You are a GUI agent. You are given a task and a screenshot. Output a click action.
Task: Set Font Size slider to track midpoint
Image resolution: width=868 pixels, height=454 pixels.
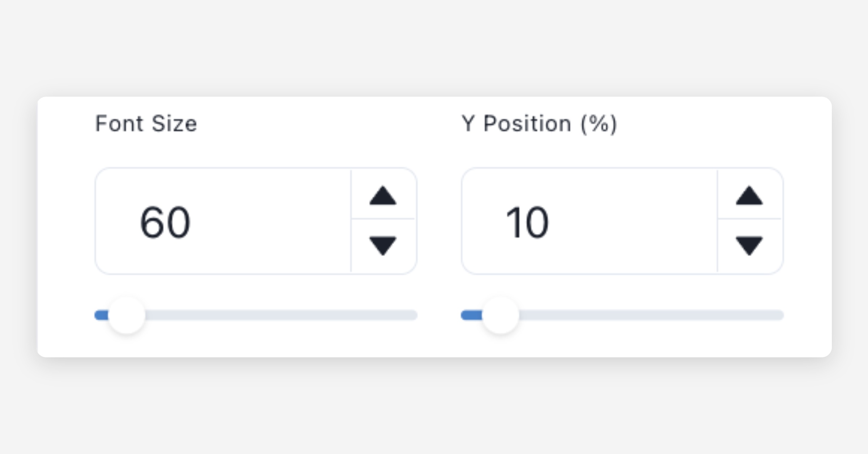coord(256,315)
